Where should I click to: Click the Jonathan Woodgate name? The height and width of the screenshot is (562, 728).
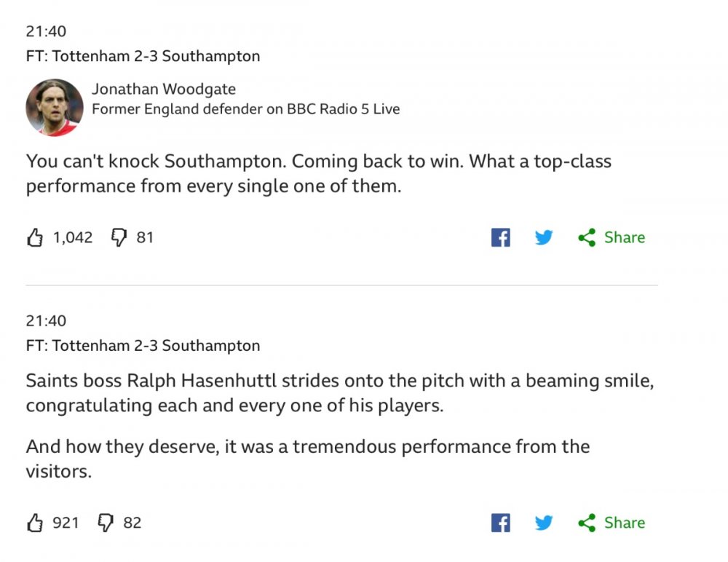(164, 90)
